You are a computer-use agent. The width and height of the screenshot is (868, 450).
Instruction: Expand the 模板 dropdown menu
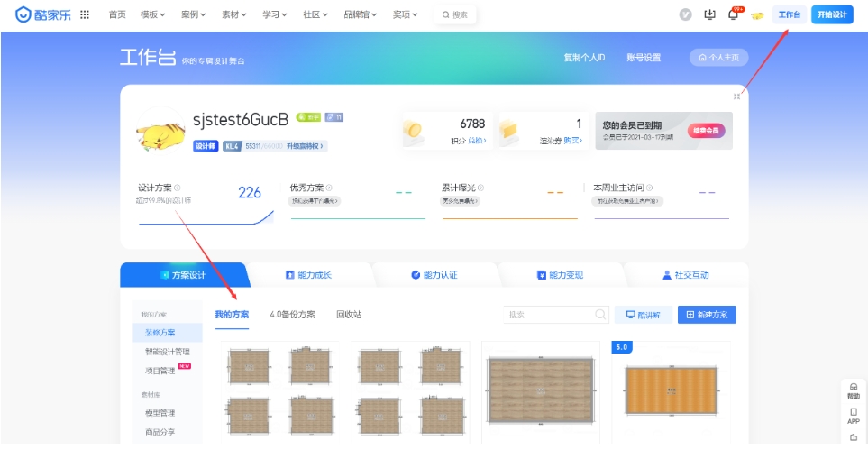click(153, 14)
